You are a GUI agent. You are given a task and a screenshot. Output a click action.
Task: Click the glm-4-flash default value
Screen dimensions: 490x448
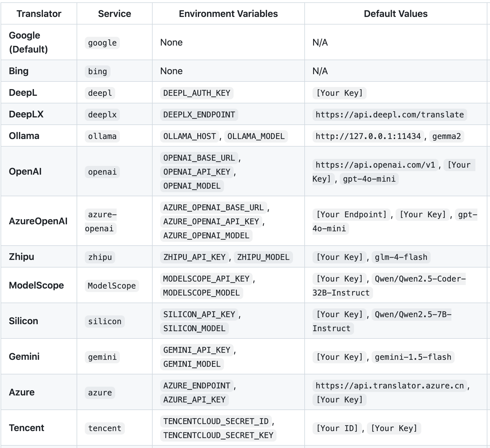401,257
